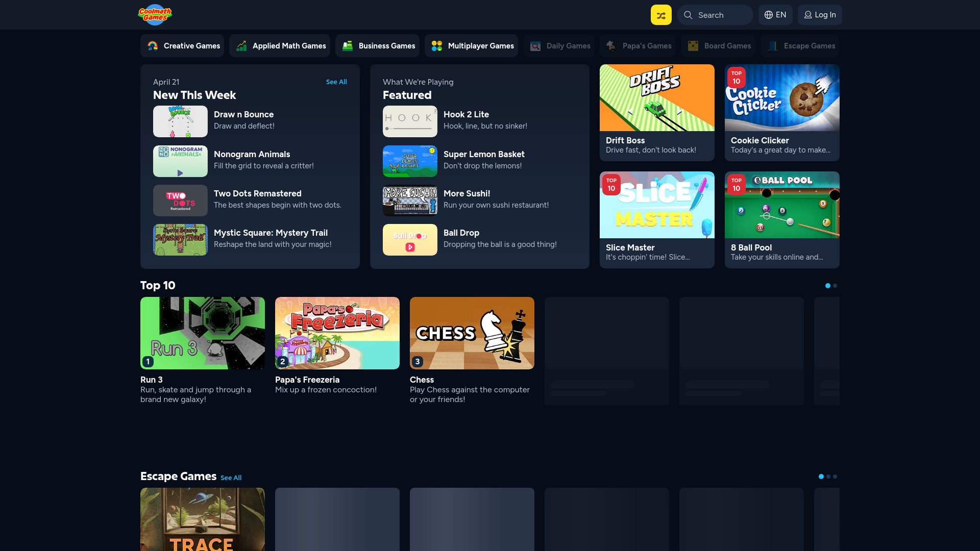
Task: Click the Super Lemon Basket title
Action: pyautogui.click(x=484, y=154)
